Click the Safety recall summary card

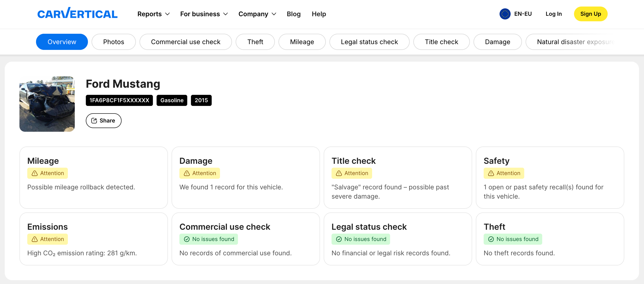[x=550, y=177]
